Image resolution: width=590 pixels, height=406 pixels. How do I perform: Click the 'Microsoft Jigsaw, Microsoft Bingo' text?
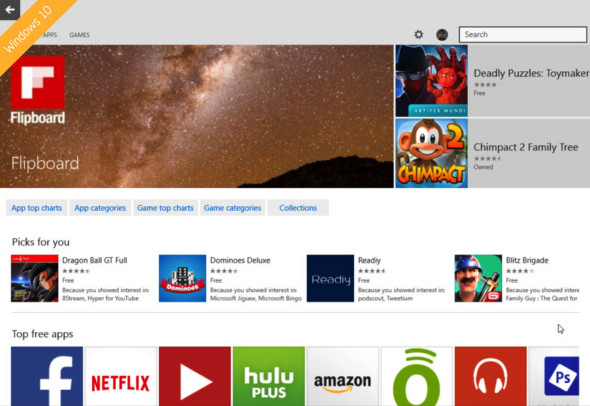point(256,298)
